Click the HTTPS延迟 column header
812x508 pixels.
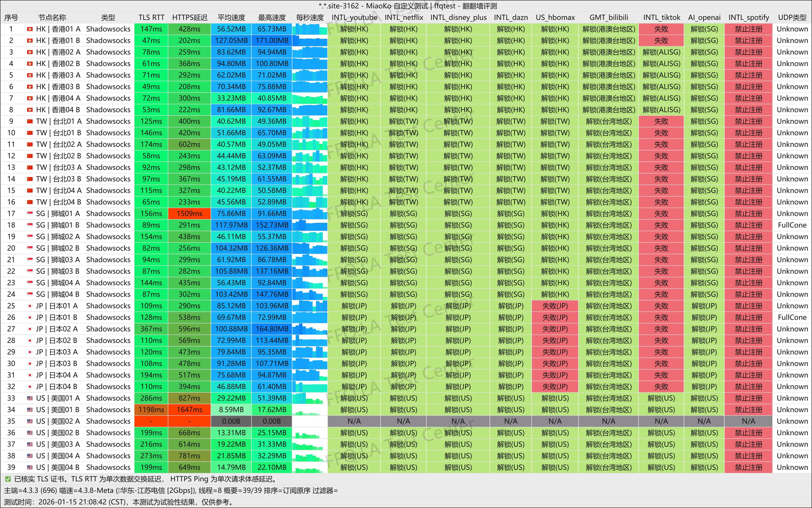[190, 18]
